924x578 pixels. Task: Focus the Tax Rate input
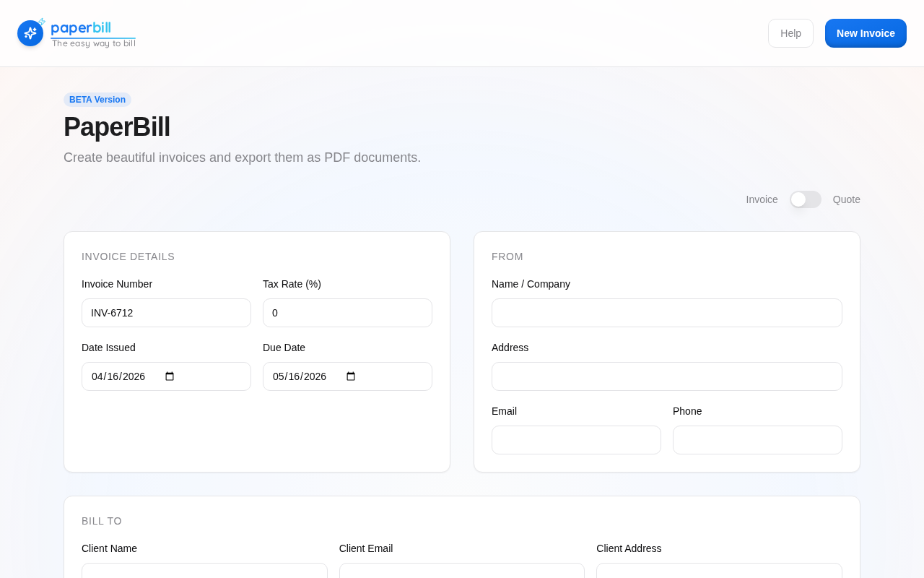click(x=347, y=313)
